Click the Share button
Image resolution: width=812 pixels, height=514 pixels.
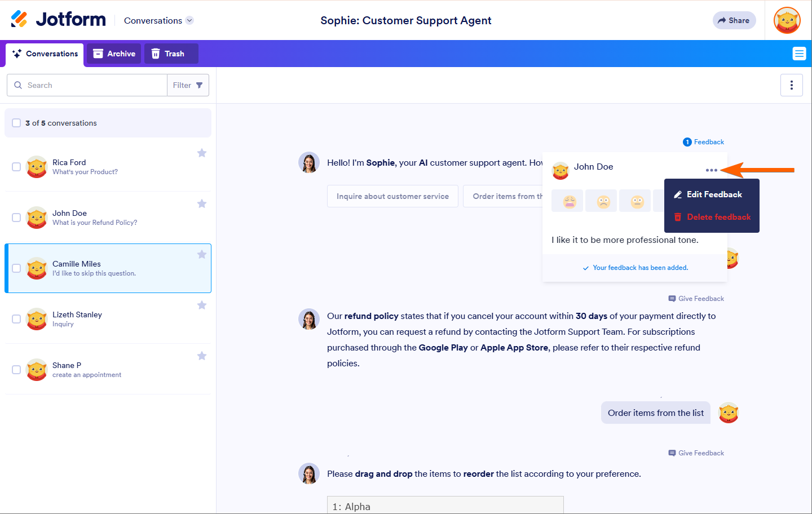click(x=734, y=20)
